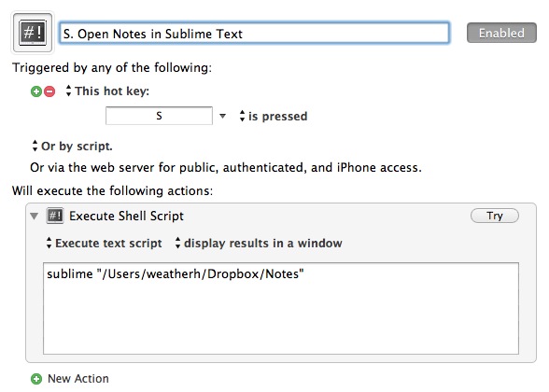Open the hot key options dropdown arrow
Viewport: 549px width, 392px height.
(x=222, y=116)
